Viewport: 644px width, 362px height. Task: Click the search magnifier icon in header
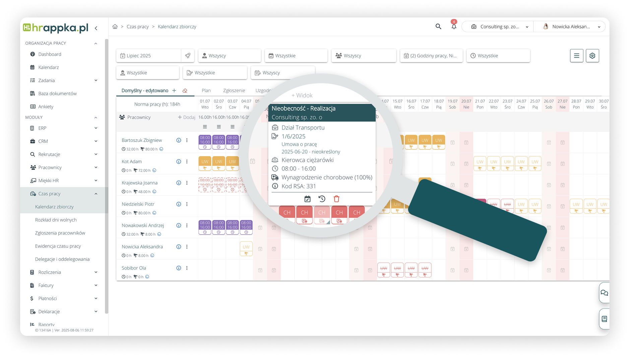(438, 26)
